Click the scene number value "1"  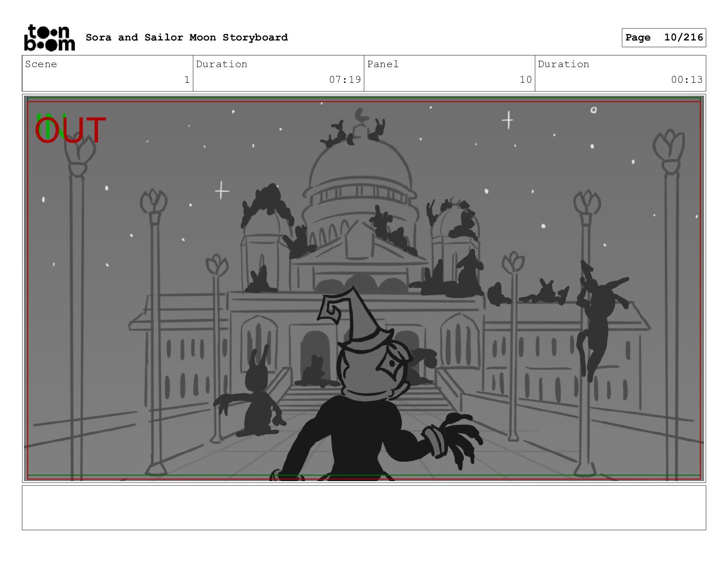coord(187,80)
